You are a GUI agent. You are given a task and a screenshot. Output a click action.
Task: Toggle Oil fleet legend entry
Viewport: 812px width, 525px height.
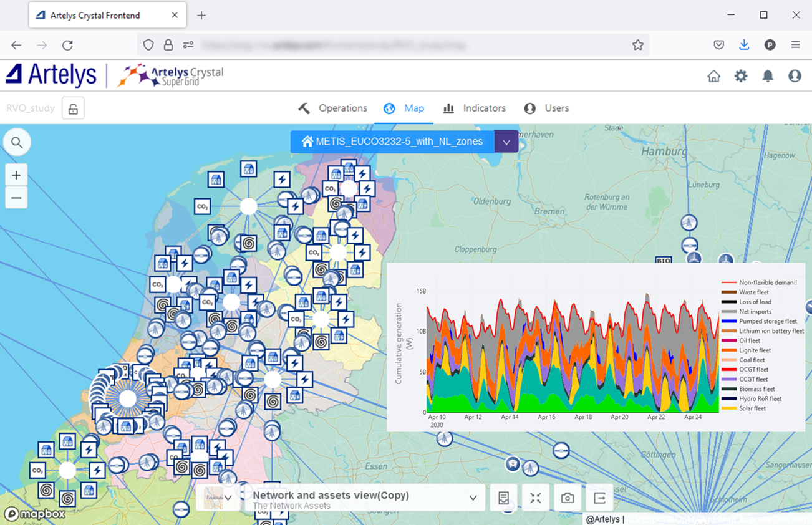click(742, 340)
